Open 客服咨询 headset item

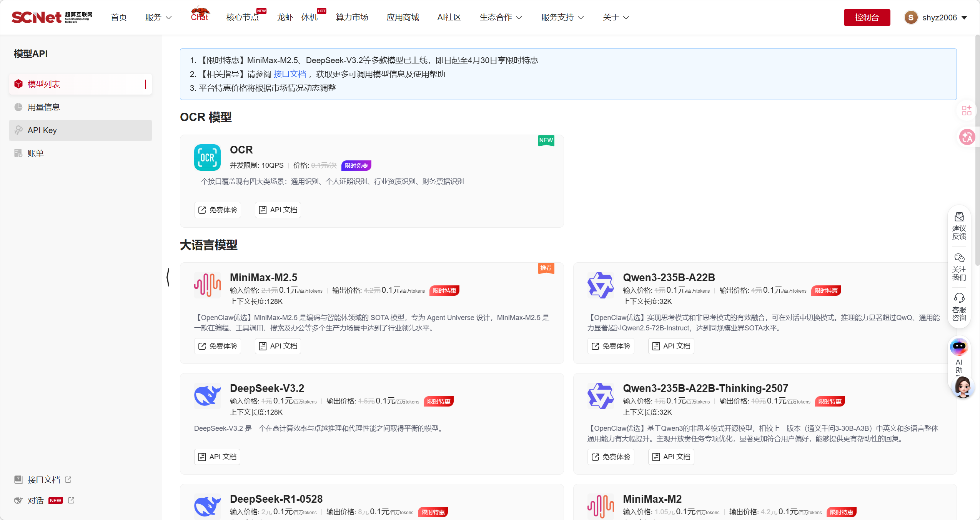click(959, 307)
